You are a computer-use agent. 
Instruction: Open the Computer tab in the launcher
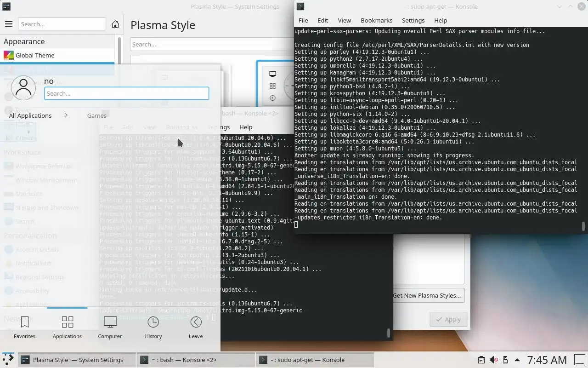click(x=110, y=328)
